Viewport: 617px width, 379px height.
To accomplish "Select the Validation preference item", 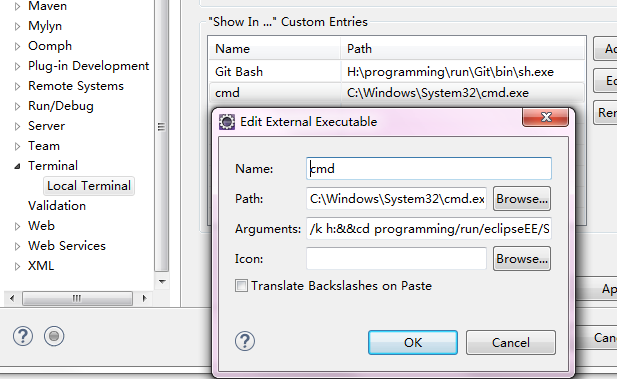I will pyautogui.click(x=57, y=206).
